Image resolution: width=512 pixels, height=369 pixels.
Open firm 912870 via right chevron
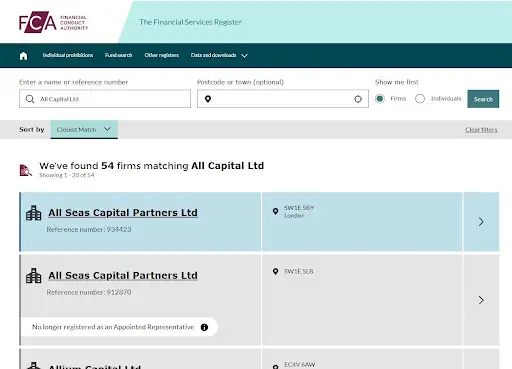click(481, 300)
